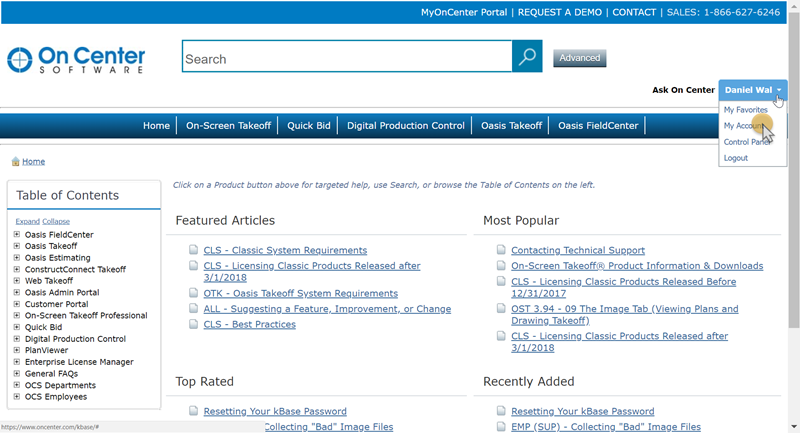Open the Oasis Takeoff navigation tab
The width and height of the screenshot is (800, 433).
pos(511,125)
